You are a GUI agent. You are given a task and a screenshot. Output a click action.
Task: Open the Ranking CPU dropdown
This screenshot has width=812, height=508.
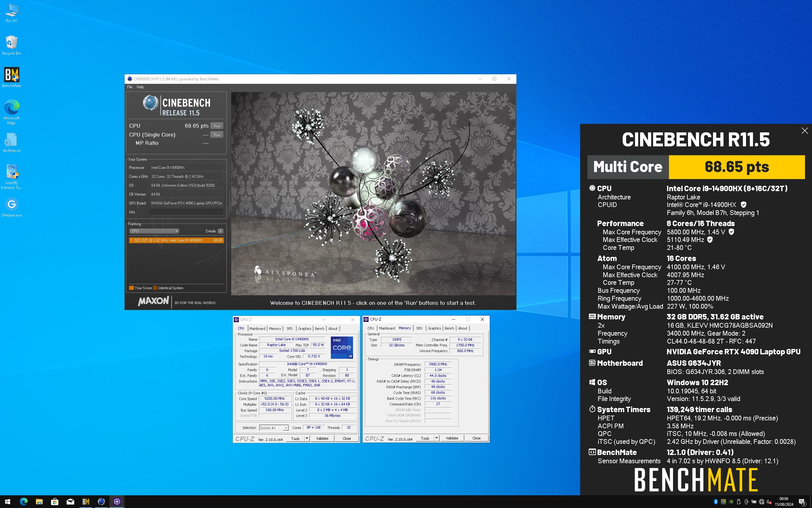tap(154, 231)
